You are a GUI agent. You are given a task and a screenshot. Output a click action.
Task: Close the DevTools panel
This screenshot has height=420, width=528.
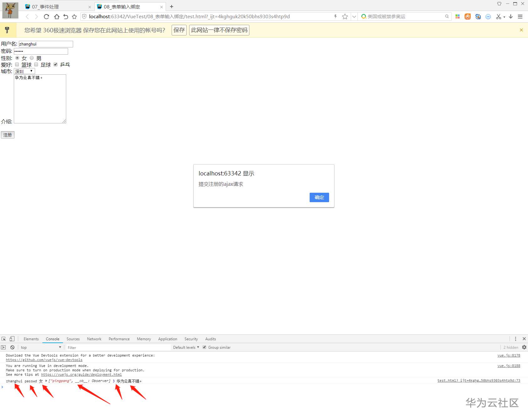click(524, 339)
